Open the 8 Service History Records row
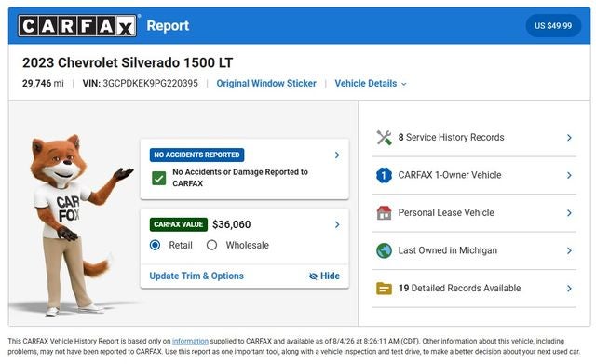The image size is (596, 364). click(x=474, y=138)
